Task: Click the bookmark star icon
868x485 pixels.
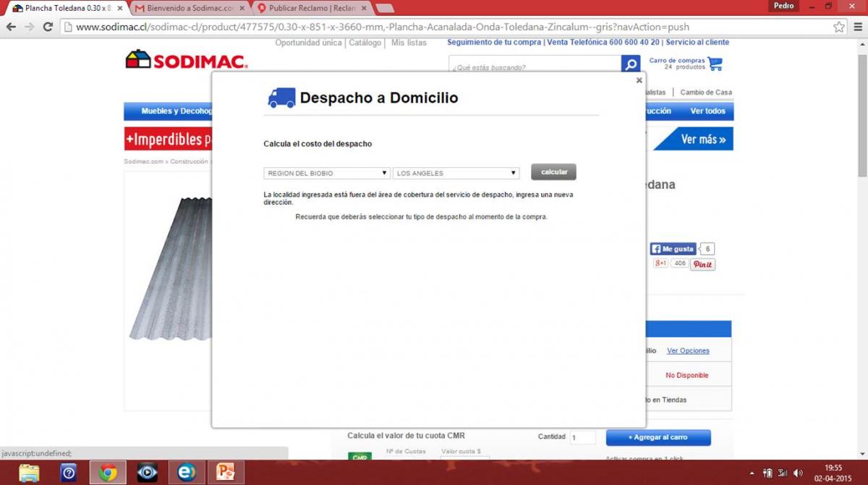Action: click(x=838, y=27)
